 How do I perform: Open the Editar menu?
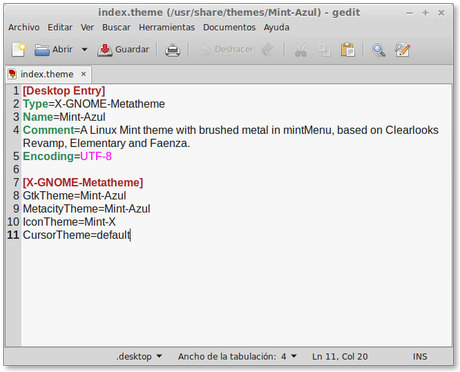coord(60,27)
